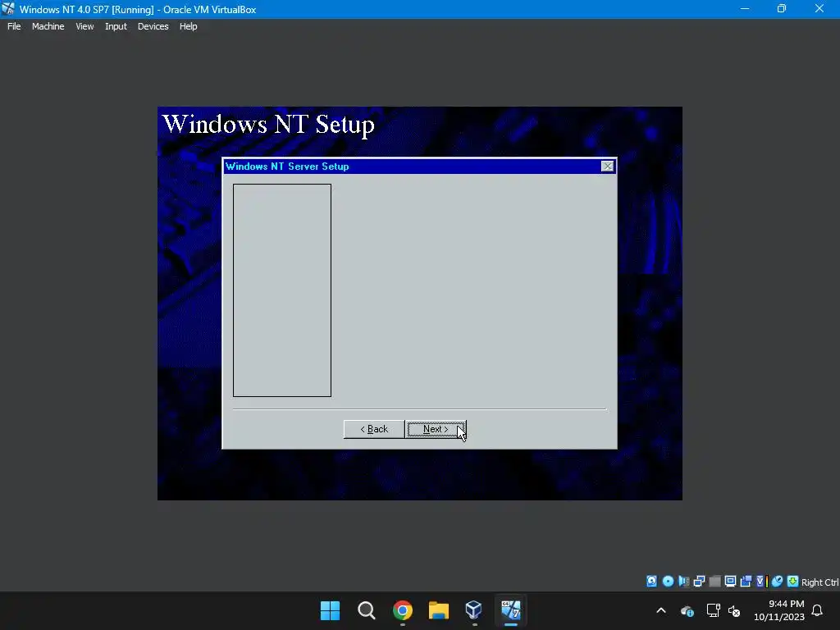Click the VirtualBox title bar app icon
The height and width of the screenshot is (630, 840).
point(8,9)
